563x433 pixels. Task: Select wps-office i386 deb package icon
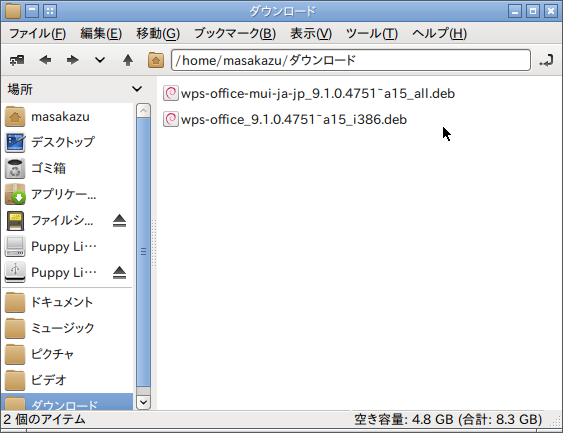[171, 119]
